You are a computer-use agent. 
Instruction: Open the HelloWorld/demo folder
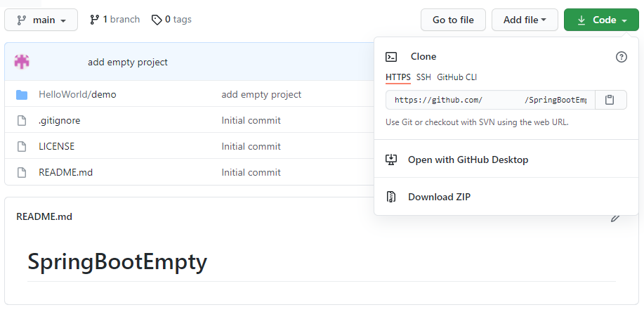77,95
